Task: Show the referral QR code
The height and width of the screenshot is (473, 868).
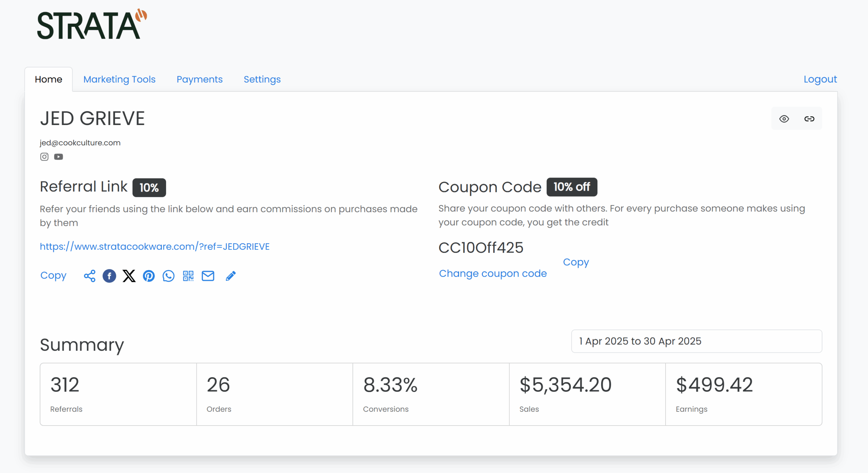Action: point(188,276)
